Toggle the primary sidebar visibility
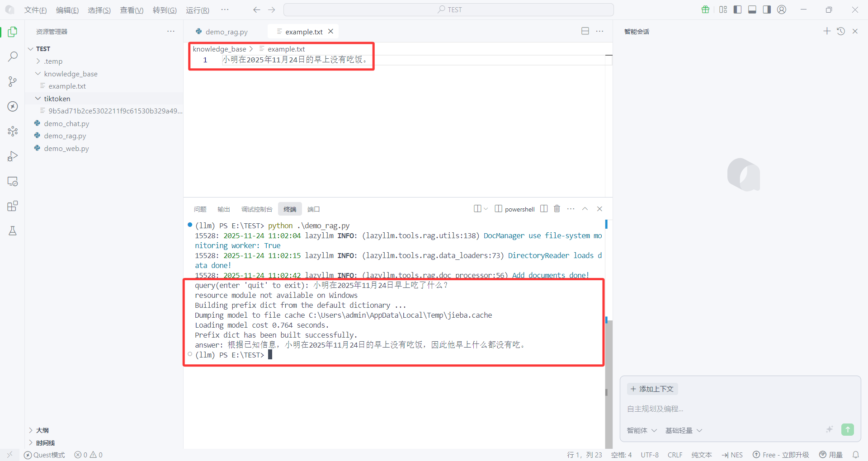This screenshot has height=461, width=868. 737,9
